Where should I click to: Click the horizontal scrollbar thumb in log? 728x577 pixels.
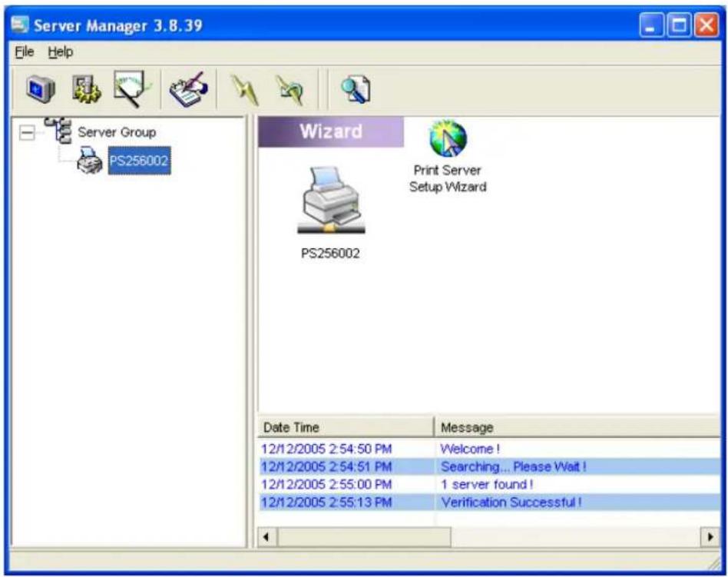pyautogui.click(x=364, y=537)
